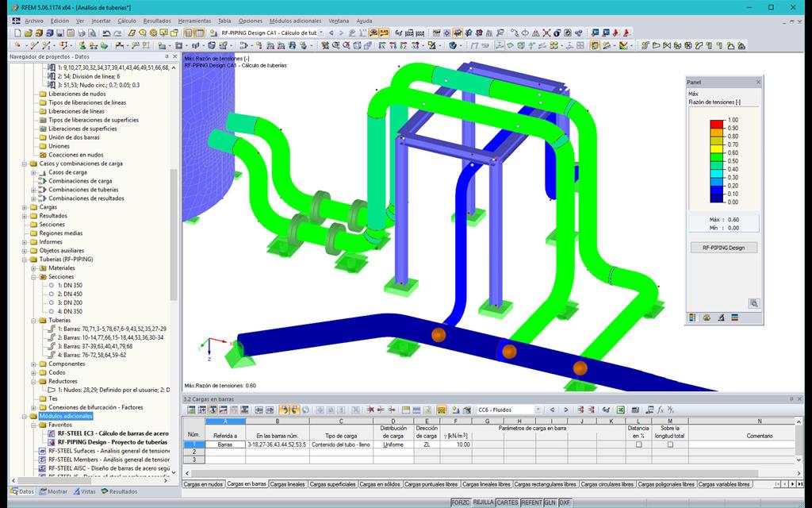Open the Vistas navigator tab
This screenshot has height=508, width=812.
[84, 491]
